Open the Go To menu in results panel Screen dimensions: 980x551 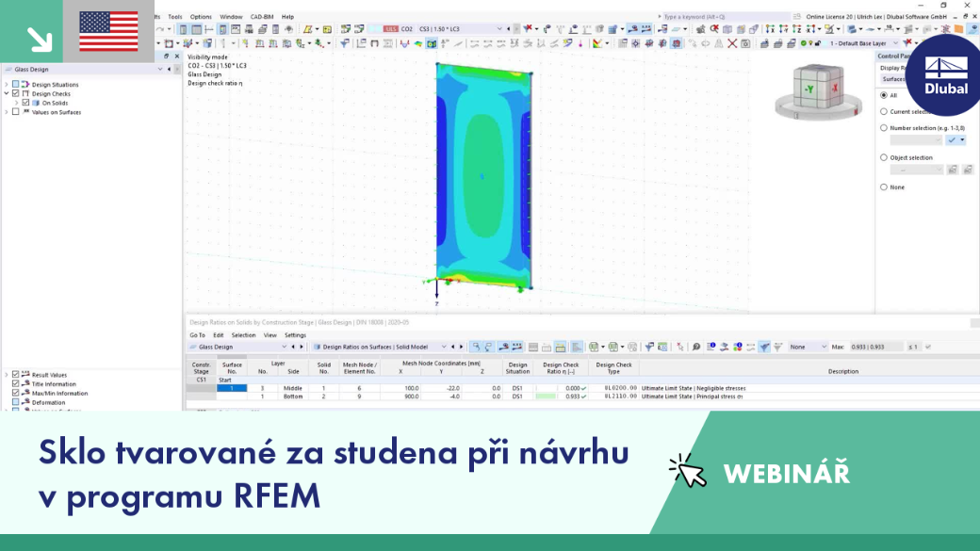pos(197,335)
